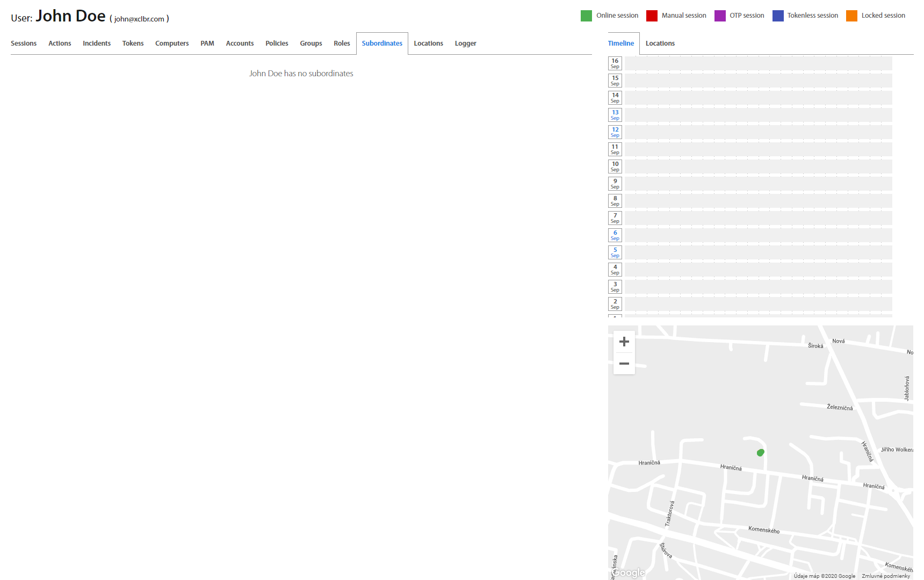
Task: Click the green Online session swatch
Action: [586, 16]
